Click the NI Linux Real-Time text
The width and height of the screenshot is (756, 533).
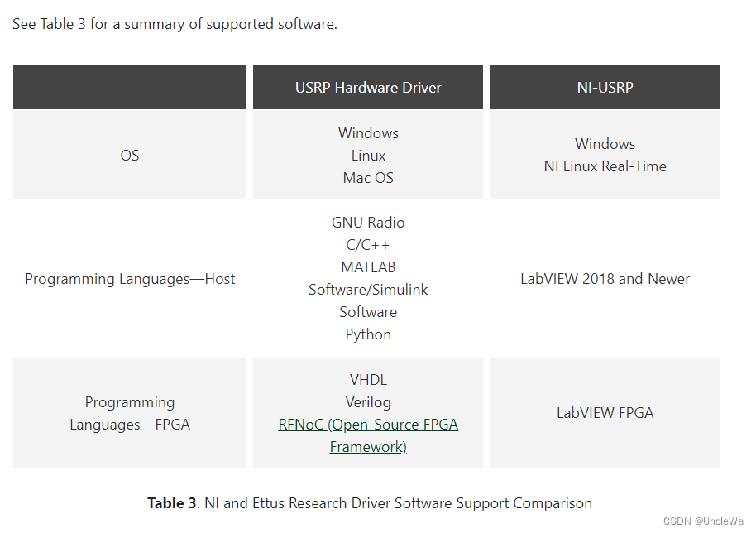[605, 166]
